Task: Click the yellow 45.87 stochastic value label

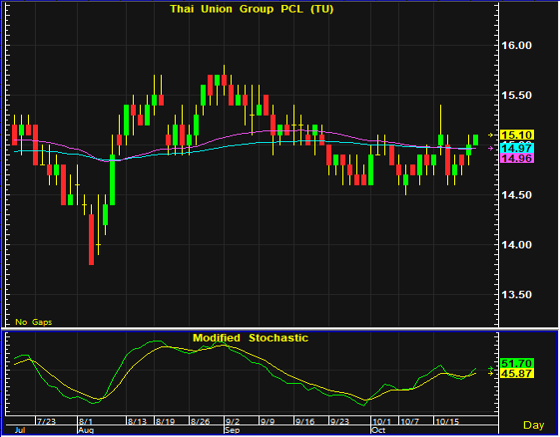Action: pos(517,373)
